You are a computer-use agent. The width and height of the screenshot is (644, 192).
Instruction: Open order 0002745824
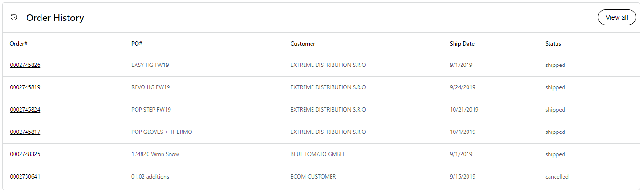point(25,110)
